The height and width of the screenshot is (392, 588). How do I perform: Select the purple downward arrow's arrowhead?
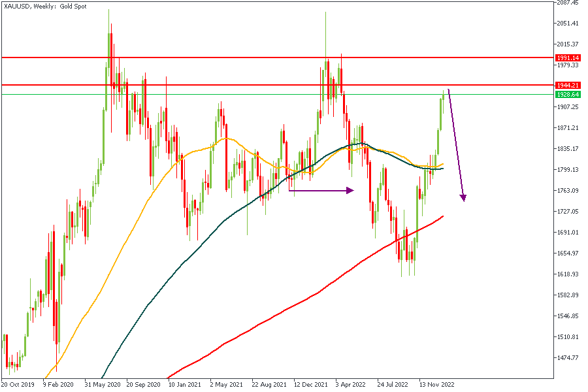(x=464, y=197)
